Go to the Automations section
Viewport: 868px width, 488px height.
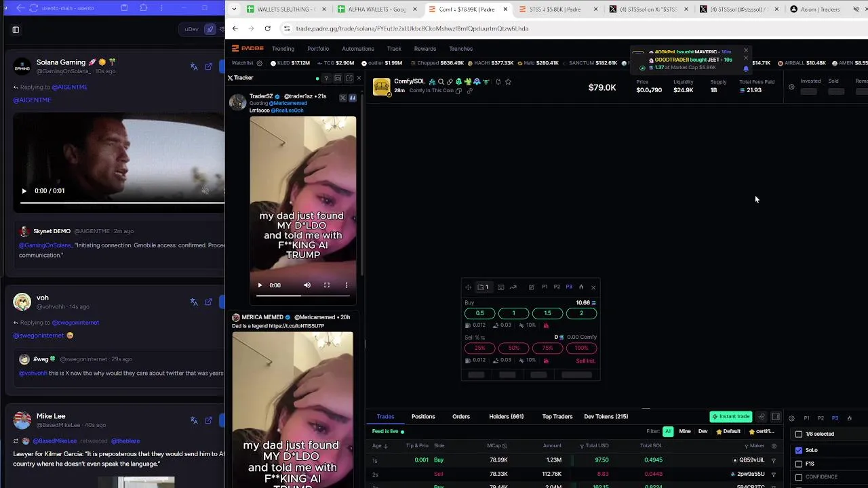[x=358, y=49]
